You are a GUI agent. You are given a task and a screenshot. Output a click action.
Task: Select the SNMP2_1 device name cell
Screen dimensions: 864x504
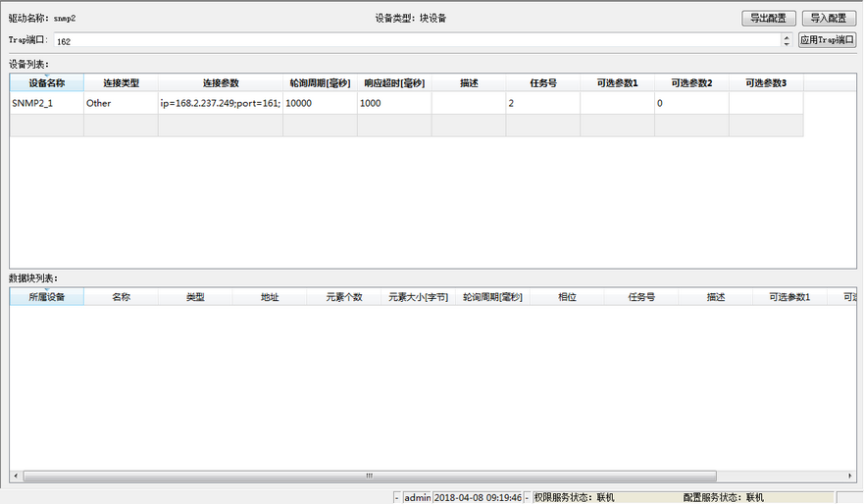tap(46, 103)
